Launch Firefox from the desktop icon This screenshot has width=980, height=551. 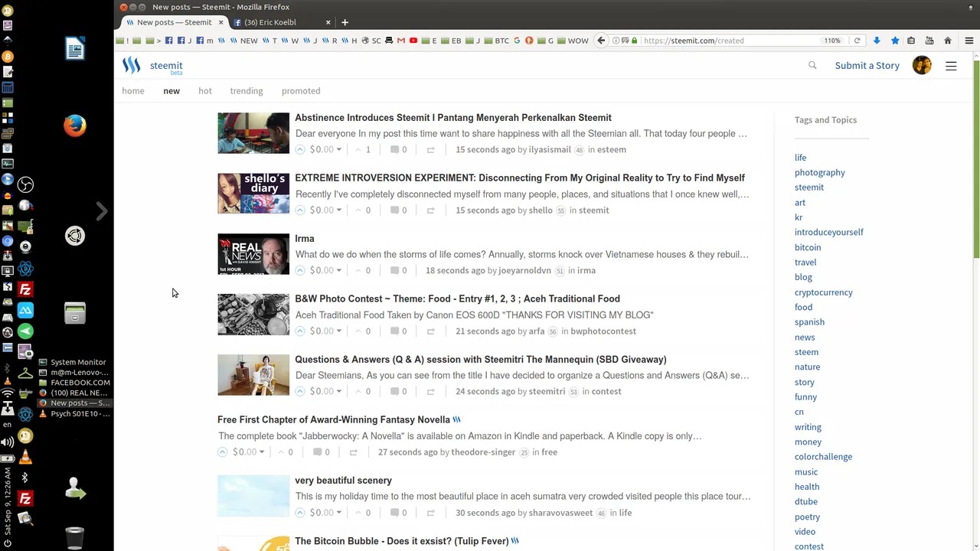tap(74, 125)
